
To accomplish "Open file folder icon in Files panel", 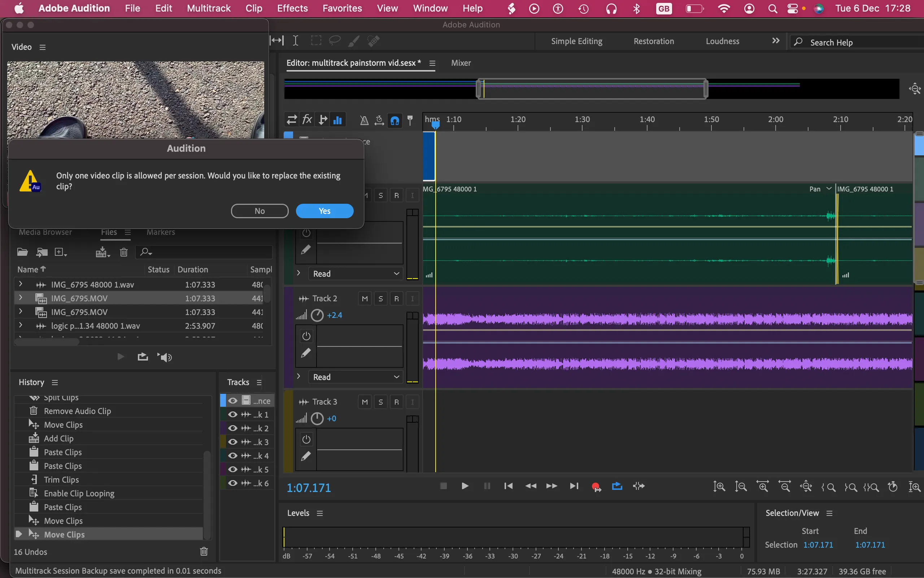I will coord(22,252).
